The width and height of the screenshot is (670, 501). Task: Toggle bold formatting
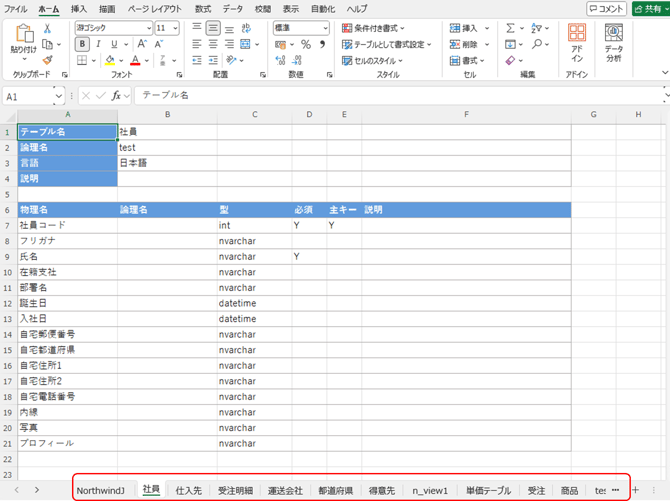83,45
